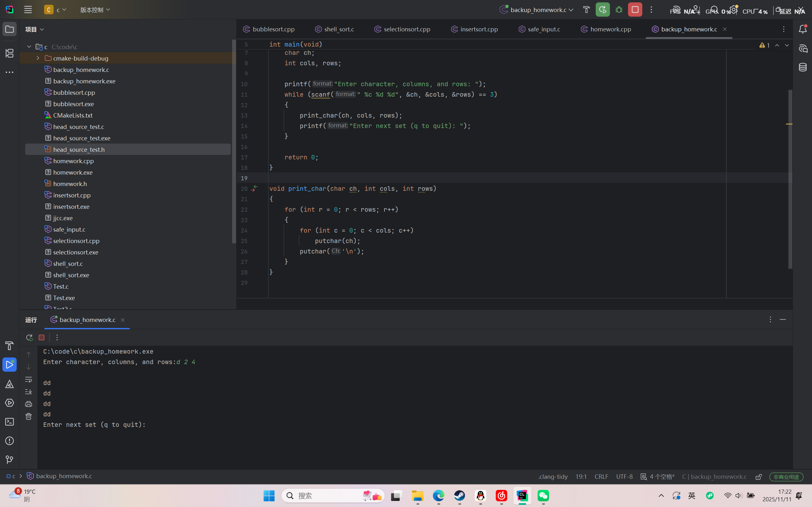Click the Build hammer icon in top toolbar
The height and width of the screenshot is (507, 812).
coord(586,10)
